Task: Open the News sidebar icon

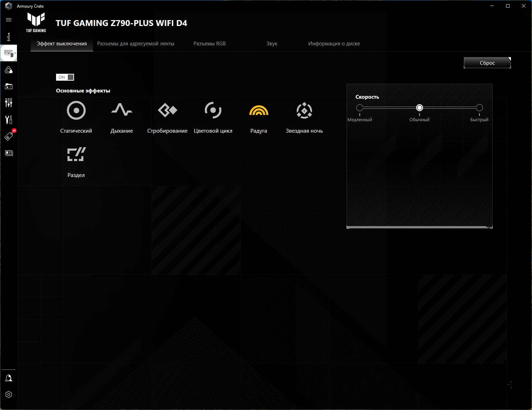Action: (x=9, y=153)
